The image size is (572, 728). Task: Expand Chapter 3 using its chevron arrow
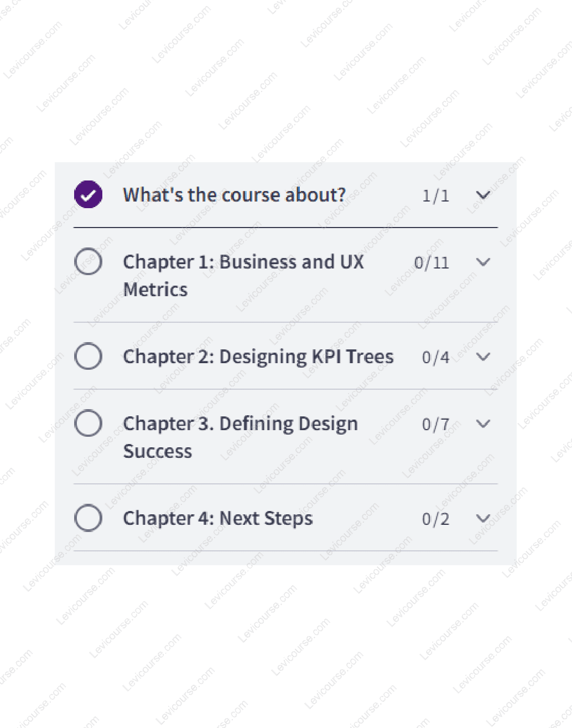(483, 424)
